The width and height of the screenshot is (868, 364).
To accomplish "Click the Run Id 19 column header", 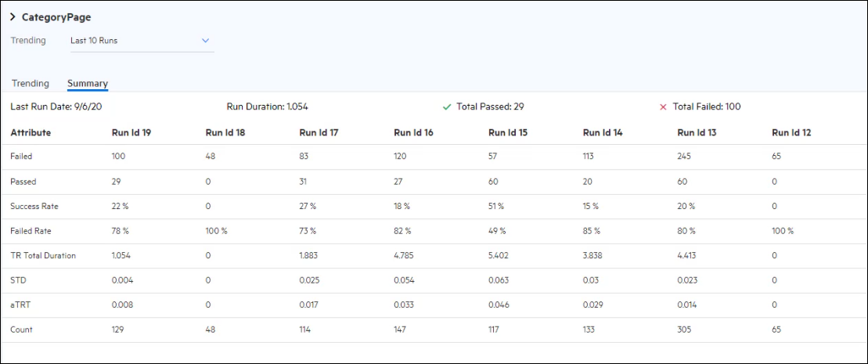I will (x=131, y=133).
